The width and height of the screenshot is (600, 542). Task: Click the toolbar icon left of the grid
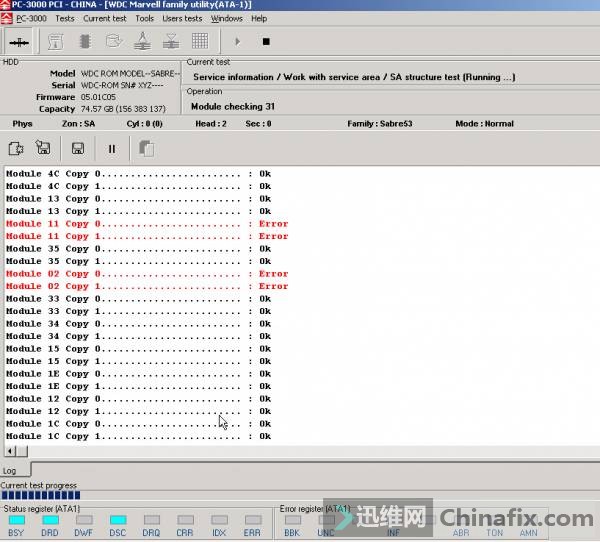point(171,41)
